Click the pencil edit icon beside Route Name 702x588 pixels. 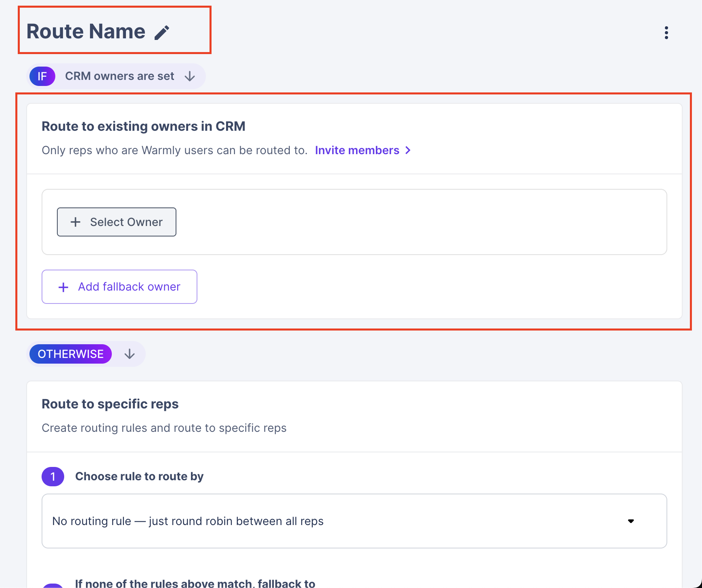(x=162, y=33)
